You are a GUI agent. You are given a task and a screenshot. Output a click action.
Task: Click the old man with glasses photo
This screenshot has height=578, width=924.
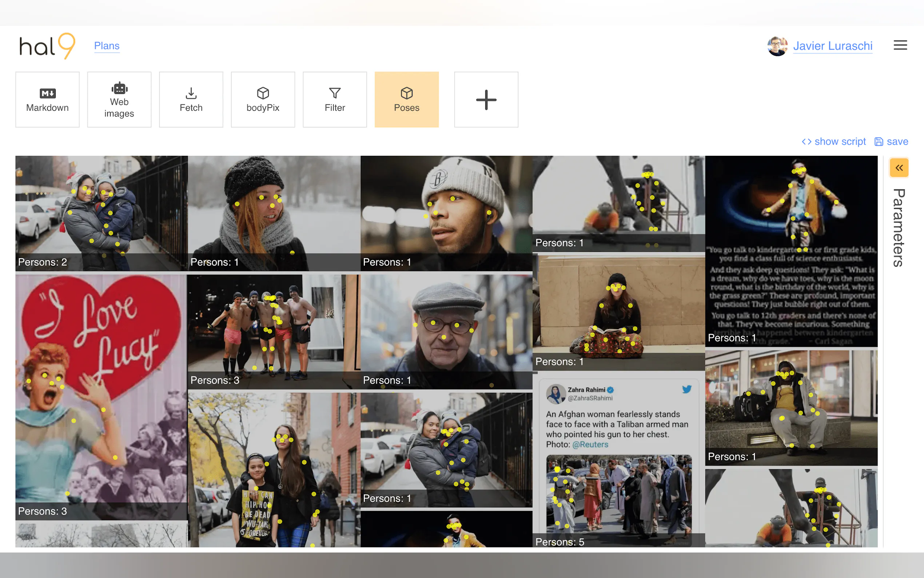click(x=446, y=332)
